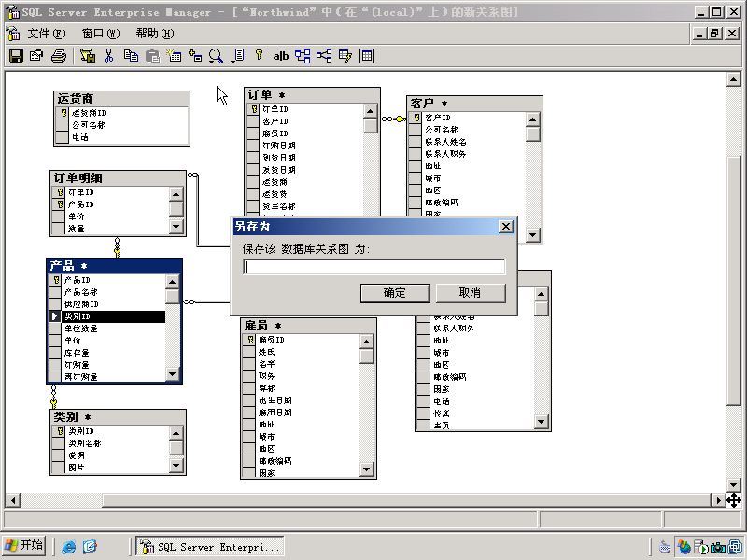Screen dimensions: 747x560
Task: Select 订购日期 row in 订单 table
Action: (x=305, y=146)
